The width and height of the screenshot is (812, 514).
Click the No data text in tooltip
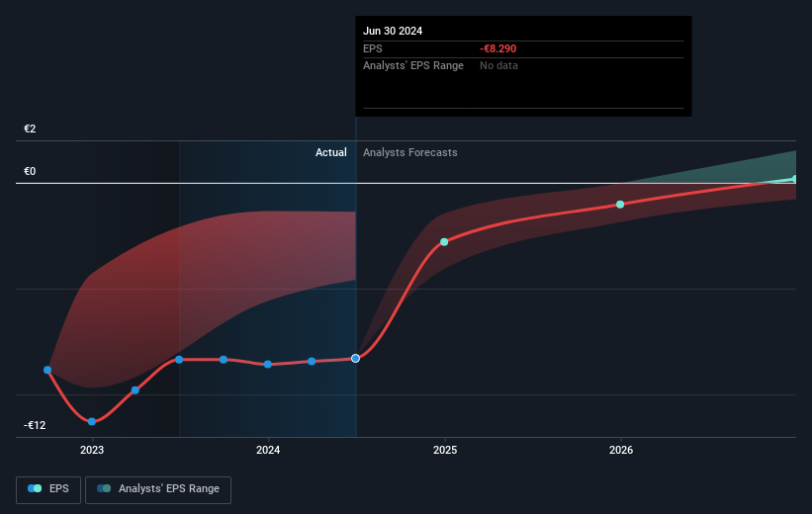pyautogui.click(x=498, y=66)
